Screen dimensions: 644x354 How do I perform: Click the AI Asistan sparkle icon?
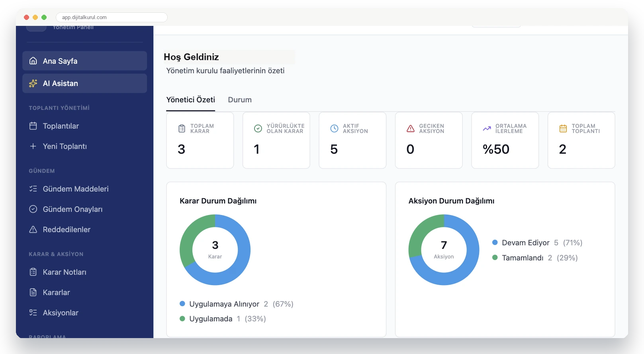click(33, 83)
